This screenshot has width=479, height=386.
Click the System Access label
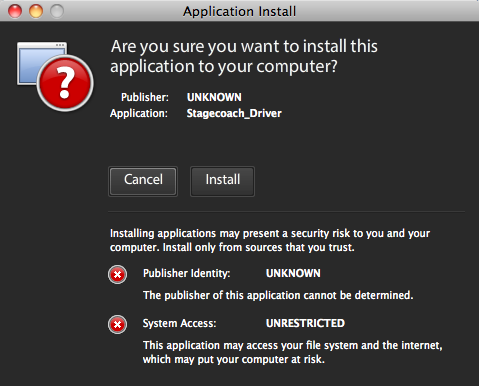point(180,323)
